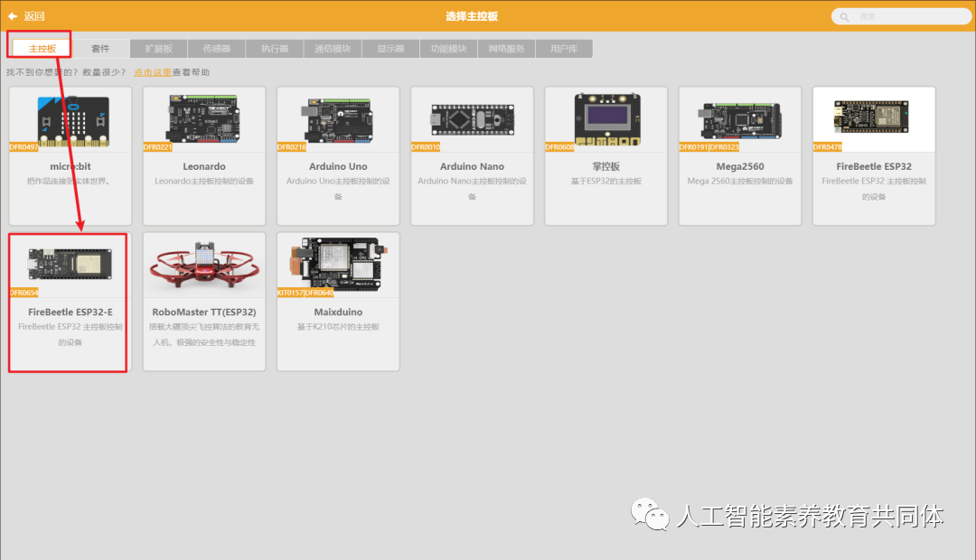This screenshot has height=560, width=976.
Task: Click the DFR0654 product tag
Action: [x=23, y=293]
